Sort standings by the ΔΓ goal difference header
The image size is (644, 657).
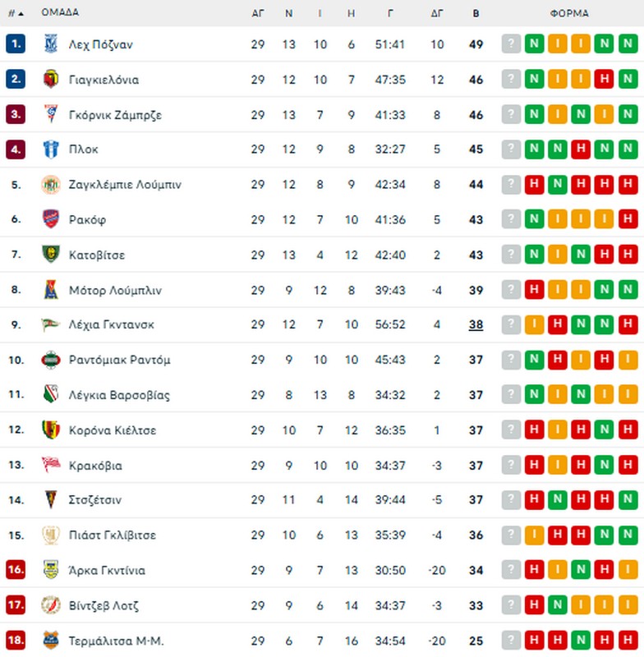coord(438,12)
